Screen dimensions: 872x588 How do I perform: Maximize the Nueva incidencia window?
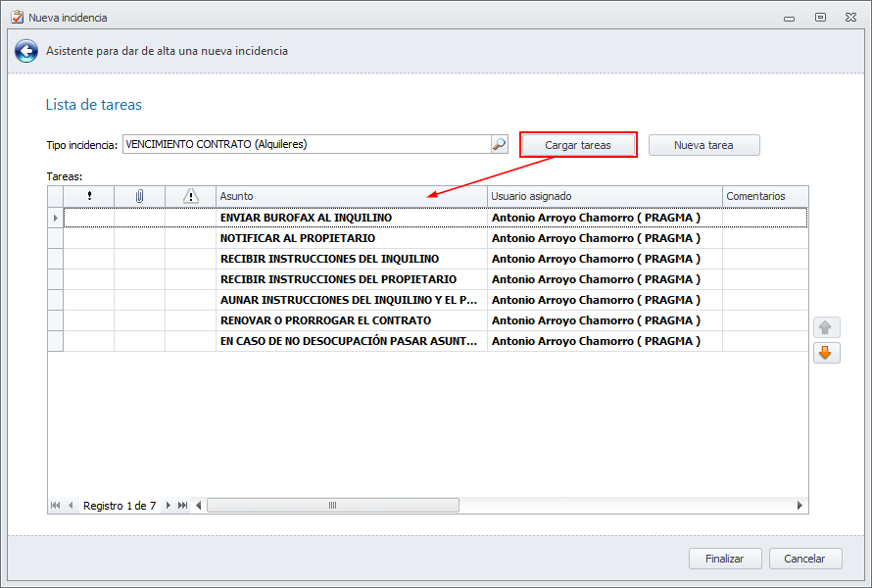pos(820,18)
